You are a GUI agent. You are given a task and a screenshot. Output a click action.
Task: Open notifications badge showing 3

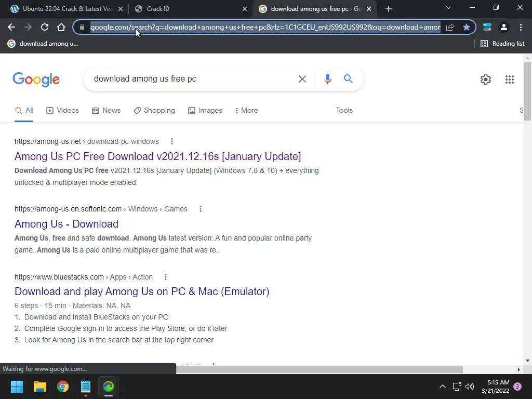[x=518, y=387]
